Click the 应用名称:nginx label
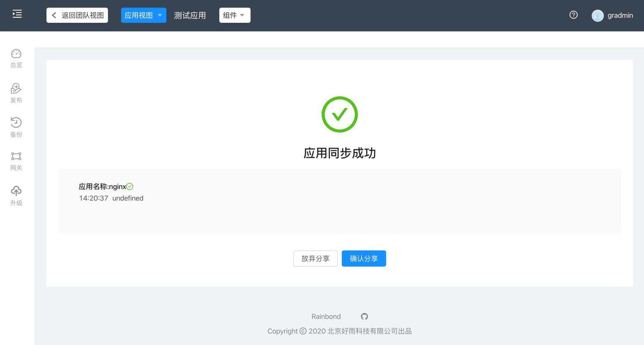This screenshot has height=345, width=644. 102,187
